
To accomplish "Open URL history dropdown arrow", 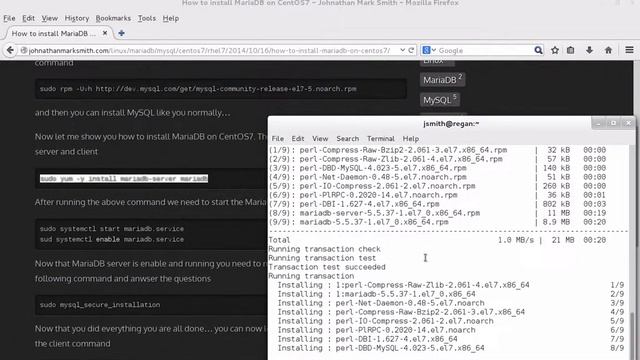I will coord(402,50).
